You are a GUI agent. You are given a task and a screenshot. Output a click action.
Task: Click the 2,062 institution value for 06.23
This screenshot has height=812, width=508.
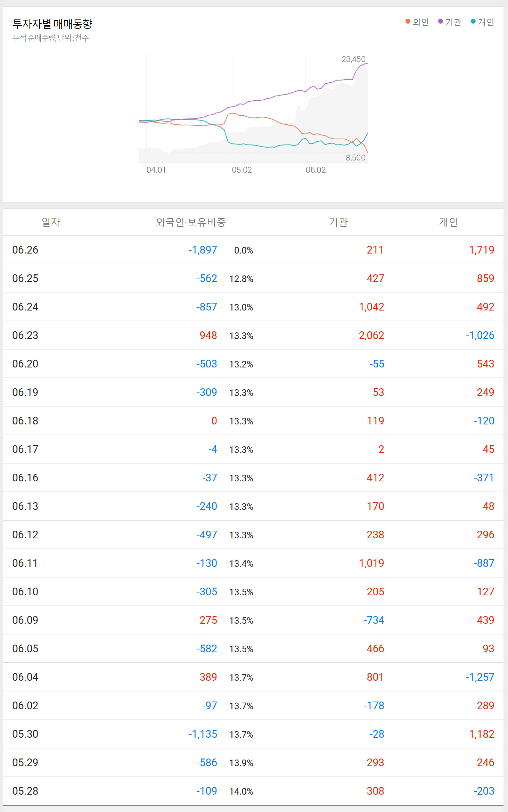(x=371, y=335)
